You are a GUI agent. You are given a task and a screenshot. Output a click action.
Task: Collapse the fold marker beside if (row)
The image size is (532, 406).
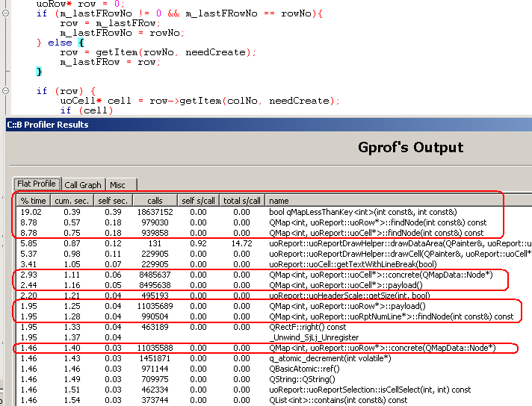[6, 91]
